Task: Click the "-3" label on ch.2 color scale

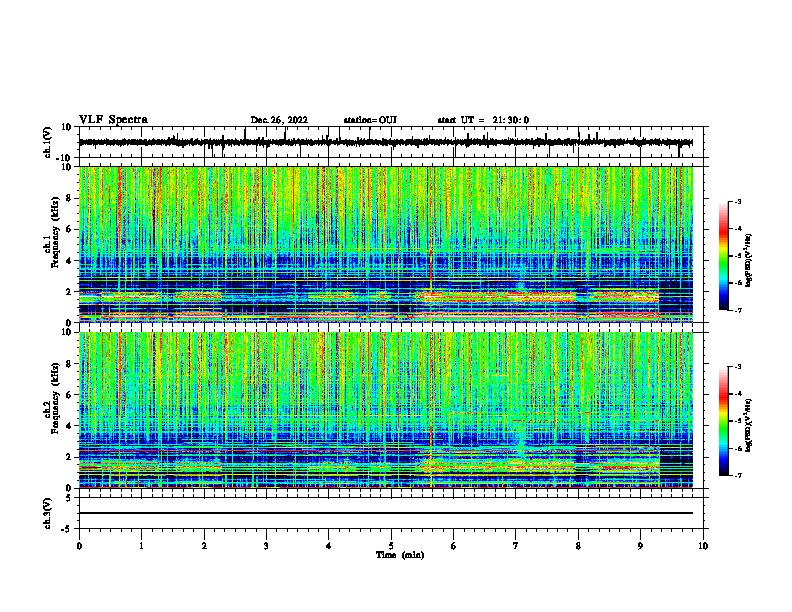Action: click(738, 367)
